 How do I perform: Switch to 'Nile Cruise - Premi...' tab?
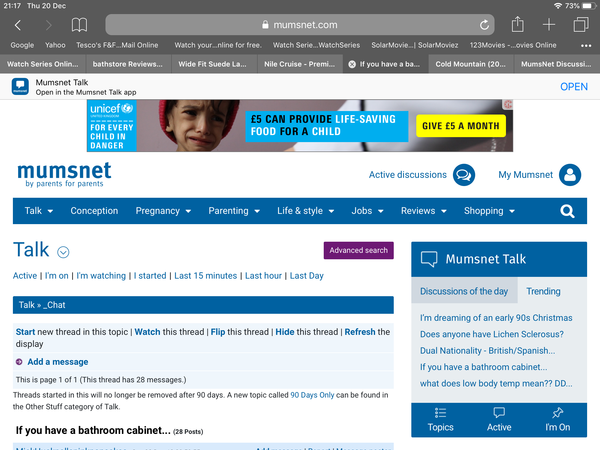299,64
